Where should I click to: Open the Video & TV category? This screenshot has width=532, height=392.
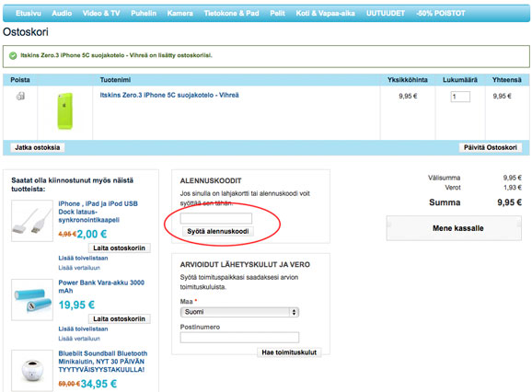101,13
